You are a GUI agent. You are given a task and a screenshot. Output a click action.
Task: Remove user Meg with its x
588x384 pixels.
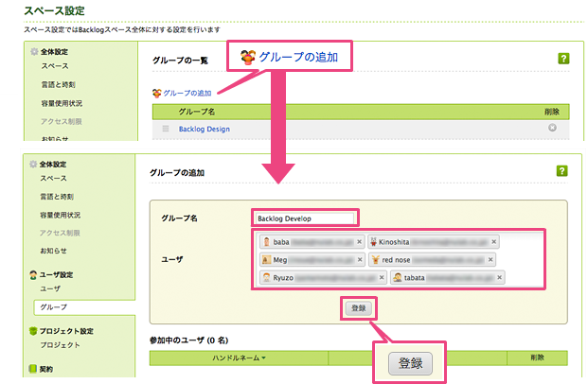(360, 259)
